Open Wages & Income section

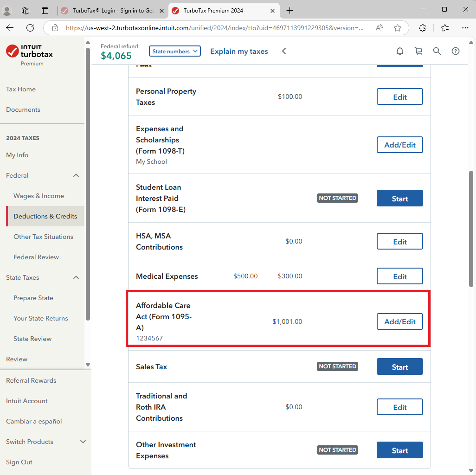(x=39, y=196)
